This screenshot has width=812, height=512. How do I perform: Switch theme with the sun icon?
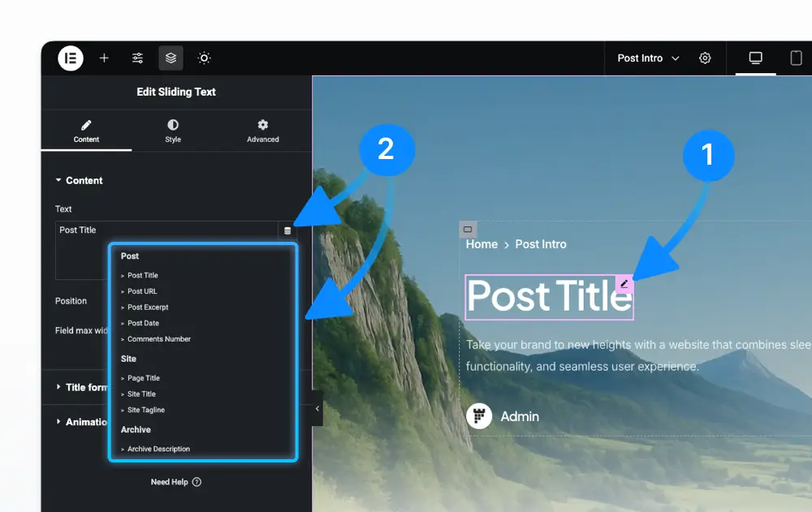204,58
